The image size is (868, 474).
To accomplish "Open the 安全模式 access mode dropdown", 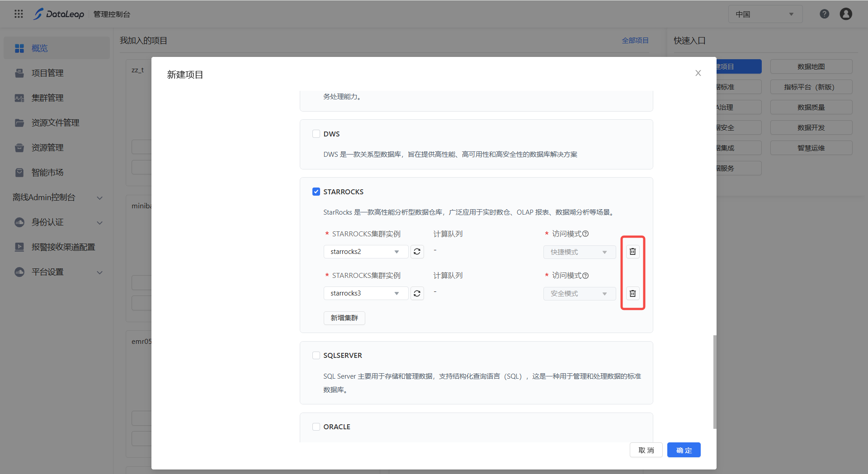I will (x=580, y=293).
